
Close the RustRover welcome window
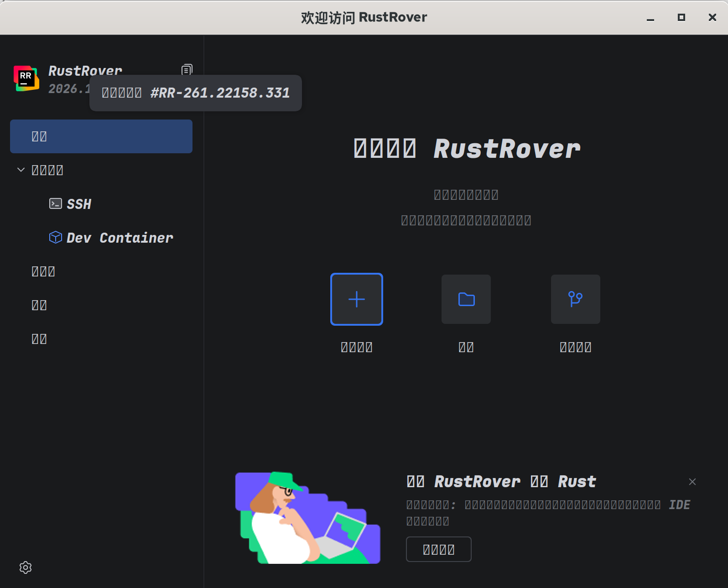click(712, 17)
